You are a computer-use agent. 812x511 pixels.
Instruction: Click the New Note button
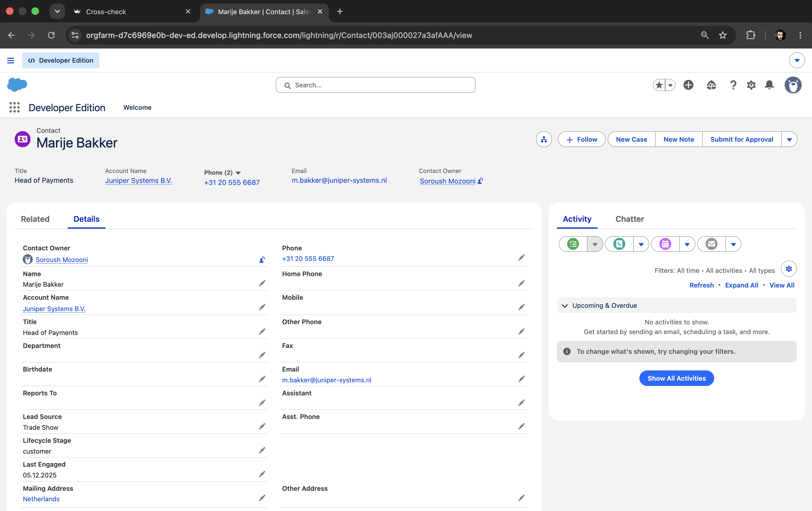coord(678,139)
